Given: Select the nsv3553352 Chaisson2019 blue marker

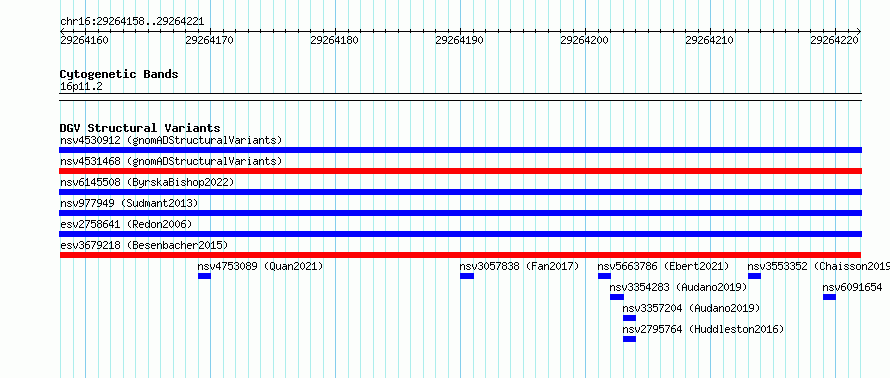Looking at the screenshot, I should (x=754, y=276).
